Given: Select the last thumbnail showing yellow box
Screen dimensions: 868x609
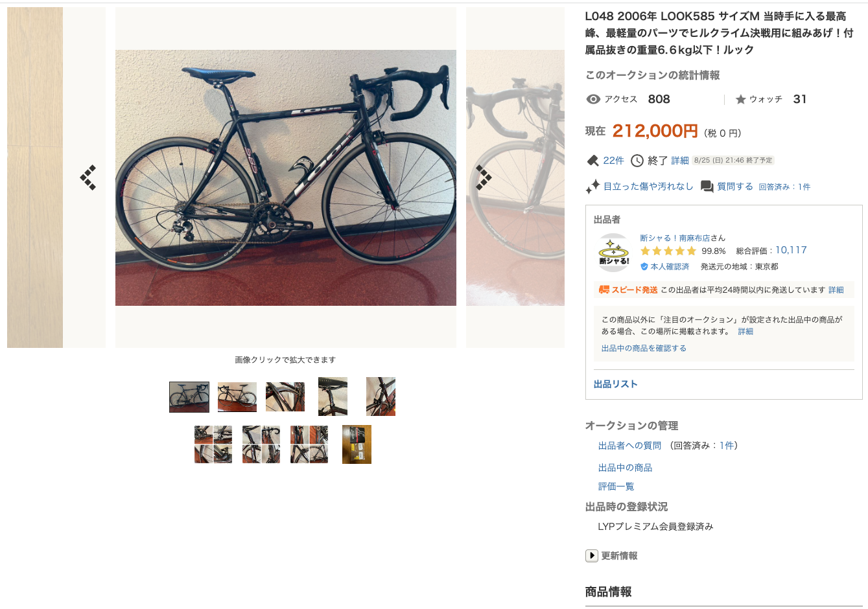Looking at the screenshot, I should click(x=357, y=444).
